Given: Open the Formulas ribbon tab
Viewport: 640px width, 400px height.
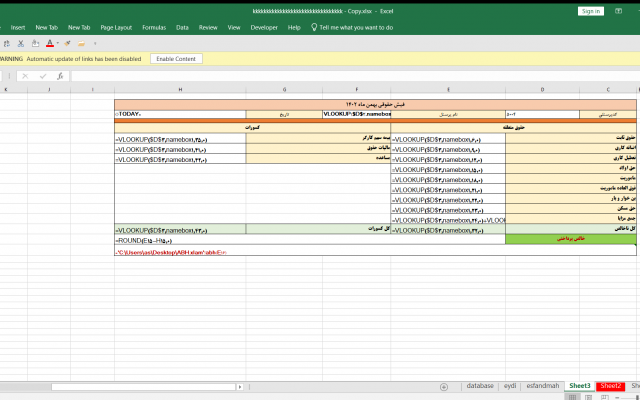Looking at the screenshot, I should coord(154,27).
